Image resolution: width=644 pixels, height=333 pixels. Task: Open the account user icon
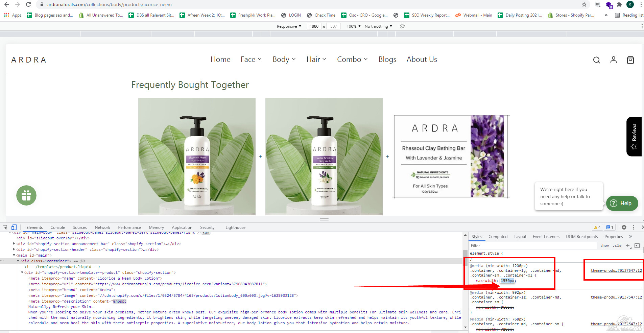[614, 60]
